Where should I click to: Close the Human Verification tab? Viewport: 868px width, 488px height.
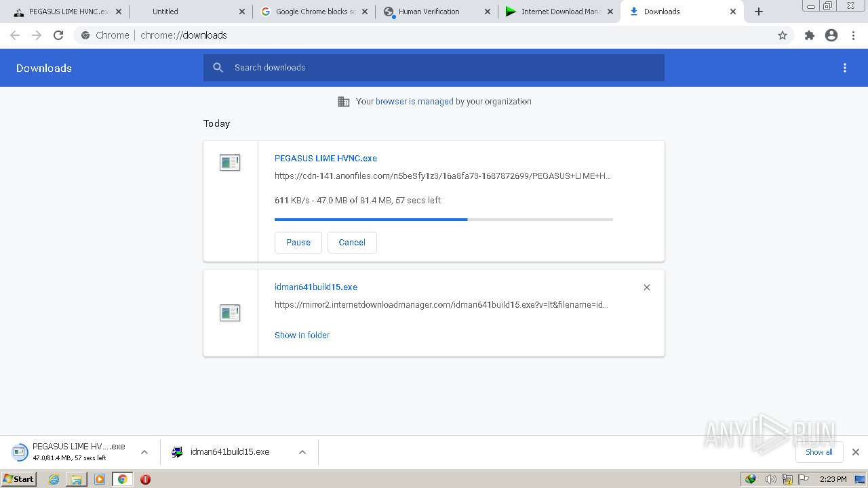tap(488, 12)
